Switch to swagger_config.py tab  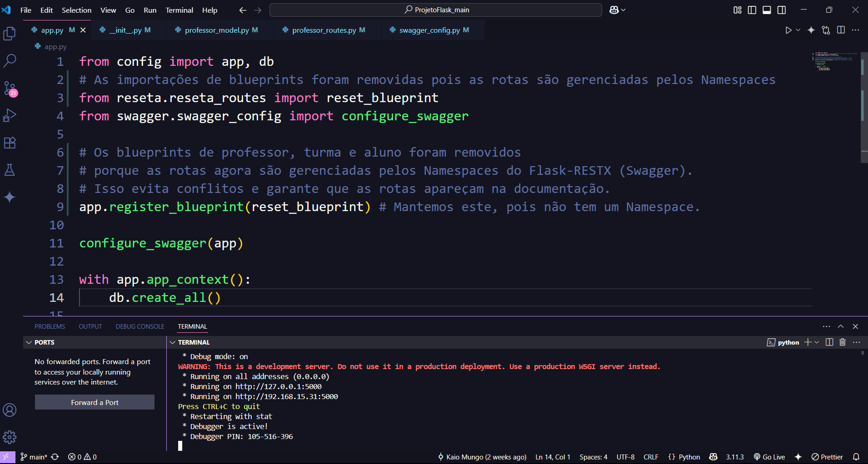click(x=434, y=30)
